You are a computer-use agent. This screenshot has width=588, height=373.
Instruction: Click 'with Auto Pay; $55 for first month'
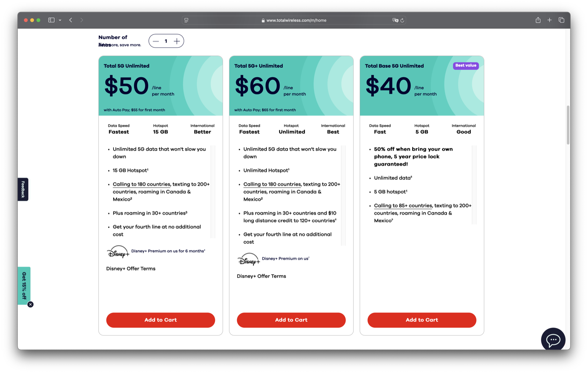(134, 110)
